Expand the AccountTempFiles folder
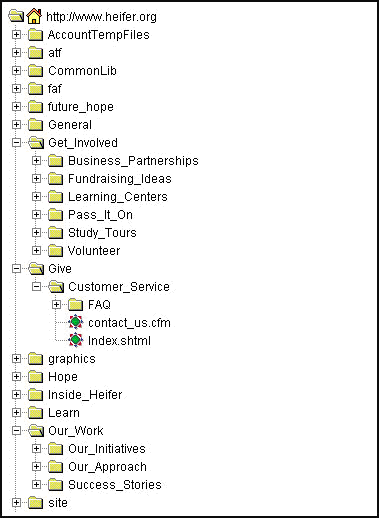This screenshot has height=518, width=379. point(16,35)
